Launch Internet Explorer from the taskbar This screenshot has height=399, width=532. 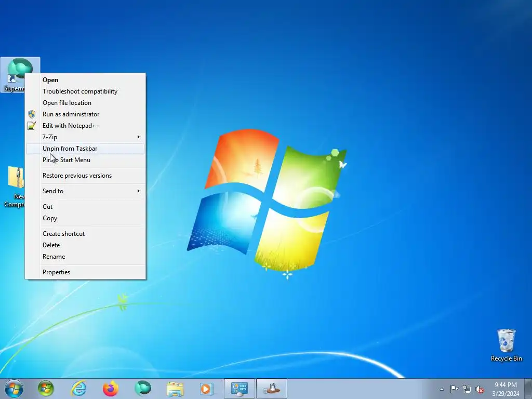click(78, 389)
